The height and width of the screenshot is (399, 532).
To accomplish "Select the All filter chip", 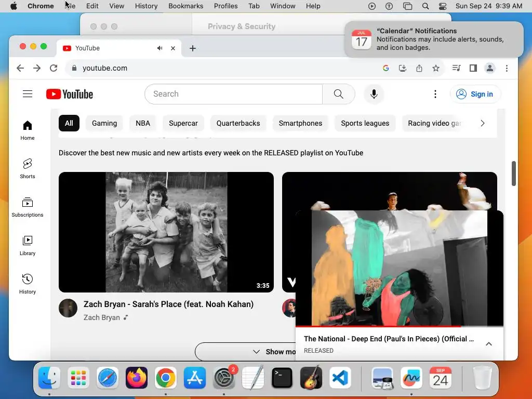I will [69, 123].
